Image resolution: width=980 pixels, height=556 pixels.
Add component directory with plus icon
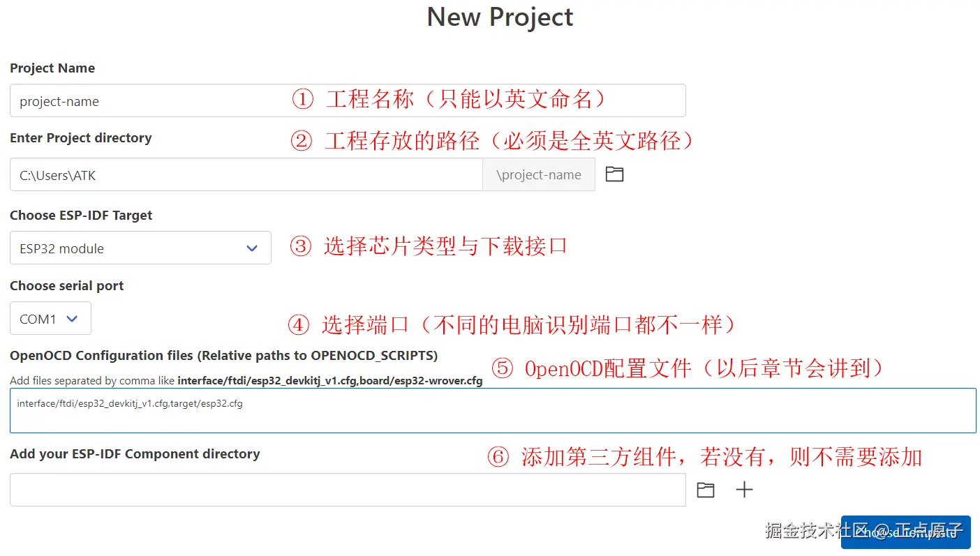point(745,490)
